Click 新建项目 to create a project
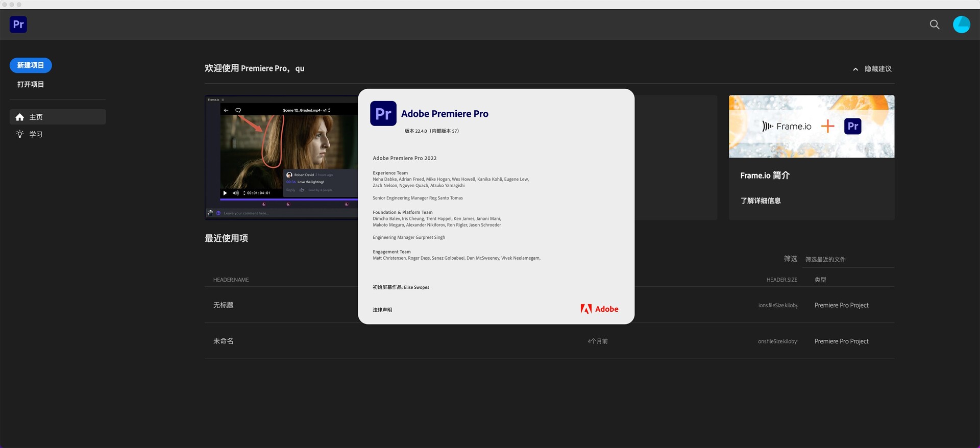Viewport: 980px width, 448px height. (31, 65)
